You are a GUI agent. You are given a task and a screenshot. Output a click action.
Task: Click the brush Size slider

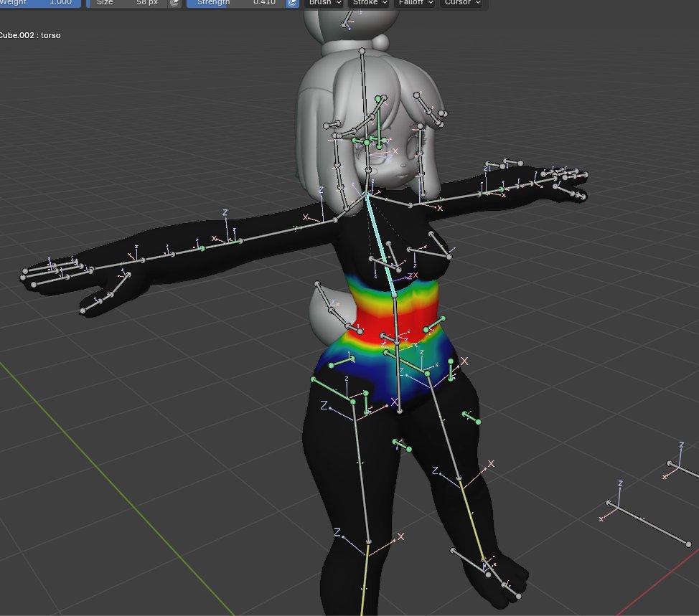127,3
